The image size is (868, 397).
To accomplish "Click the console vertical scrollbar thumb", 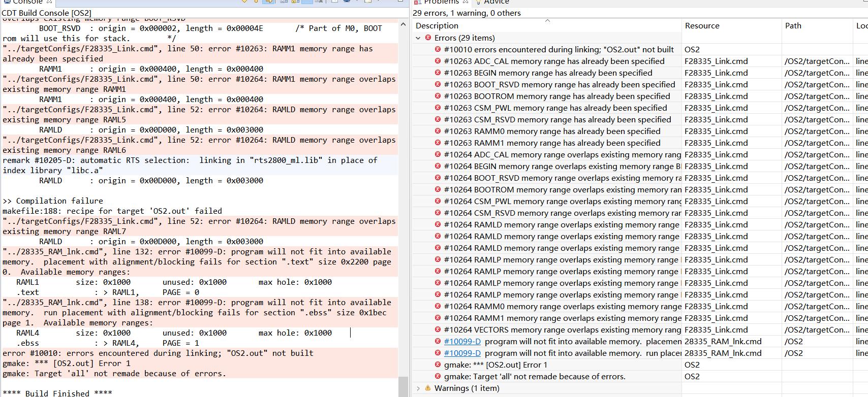I will (x=404, y=387).
